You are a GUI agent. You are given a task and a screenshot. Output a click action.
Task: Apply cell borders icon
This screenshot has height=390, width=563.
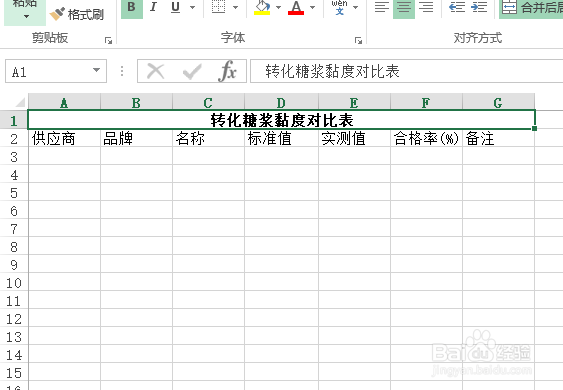tap(218, 7)
